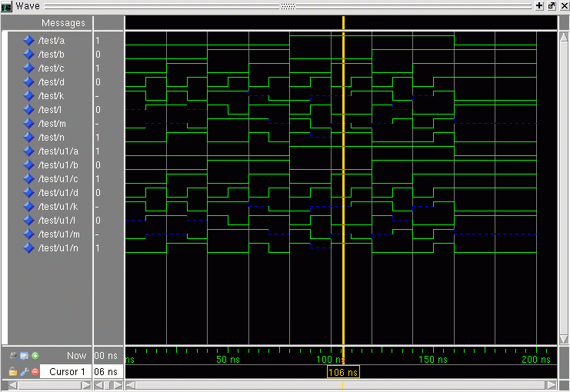Click left arrow of waveform horizontal scrollbar
The height and width of the screenshot is (392, 570).
point(130,385)
